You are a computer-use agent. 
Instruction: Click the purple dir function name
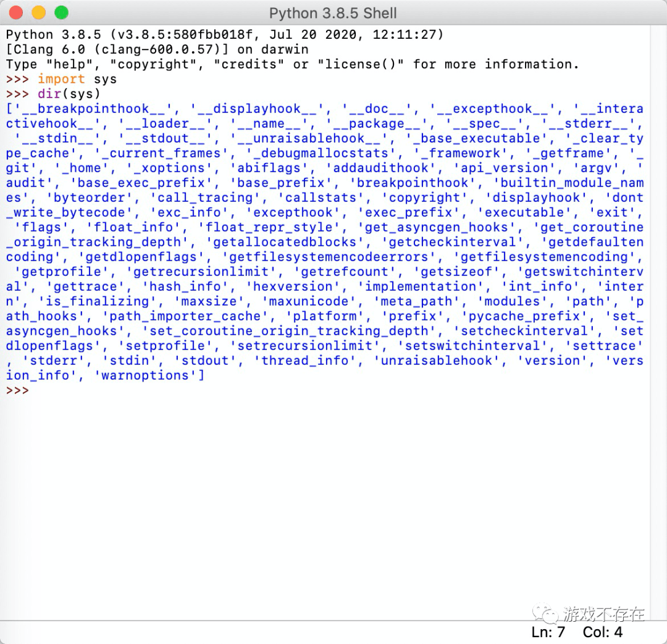49,94
